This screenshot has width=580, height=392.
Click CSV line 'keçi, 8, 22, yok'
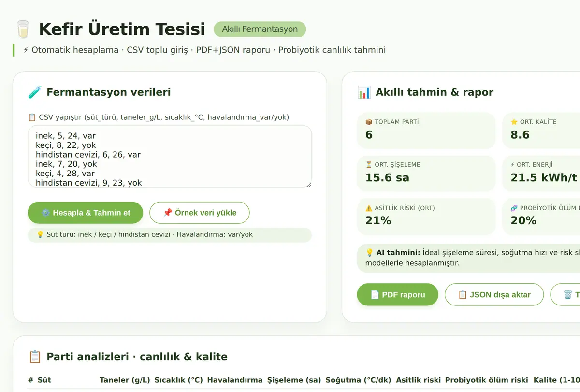[x=66, y=145]
